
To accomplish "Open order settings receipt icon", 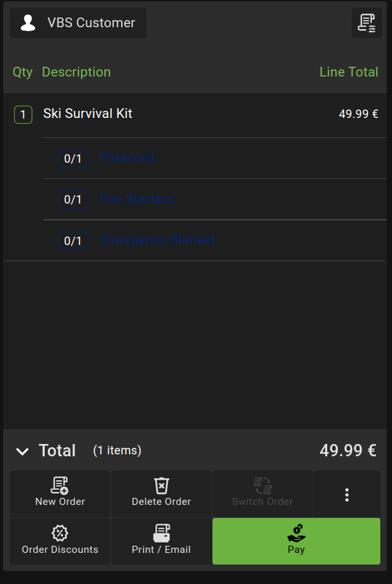I will click(367, 23).
